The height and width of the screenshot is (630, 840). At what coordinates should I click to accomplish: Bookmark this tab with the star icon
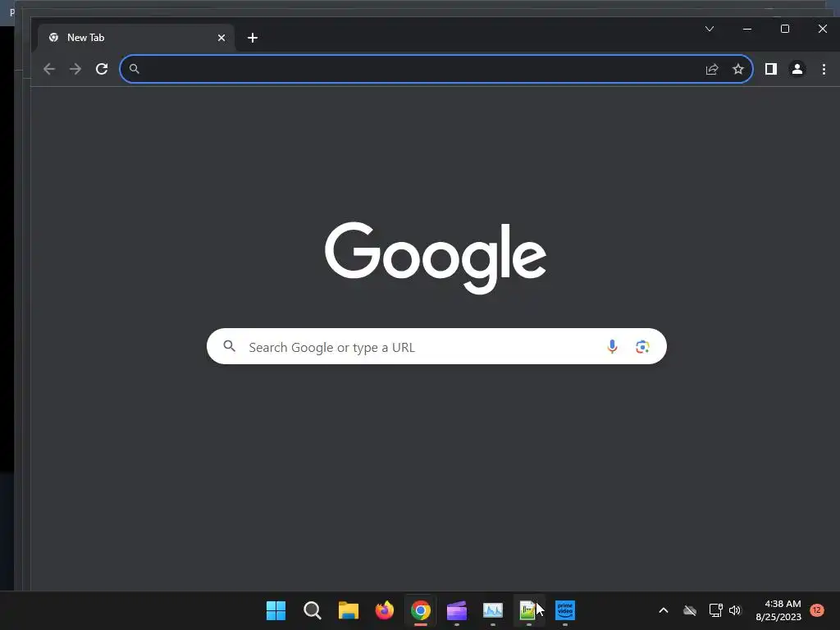coord(738,69)
